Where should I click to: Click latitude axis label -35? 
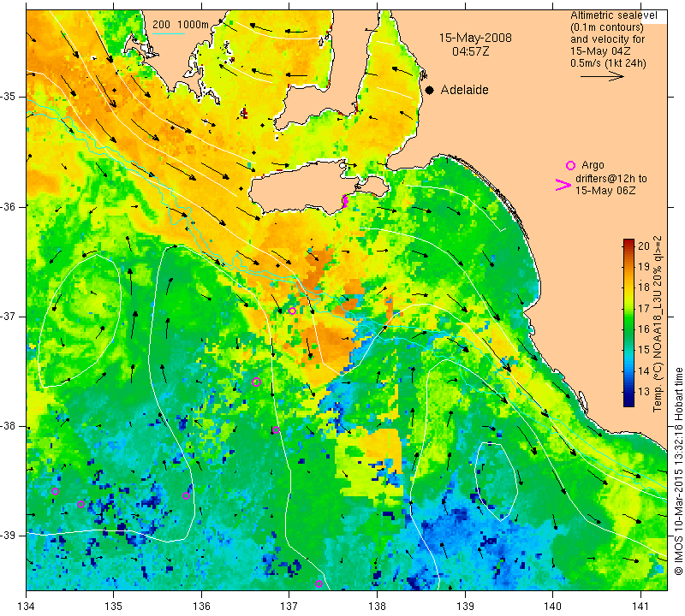9,96
